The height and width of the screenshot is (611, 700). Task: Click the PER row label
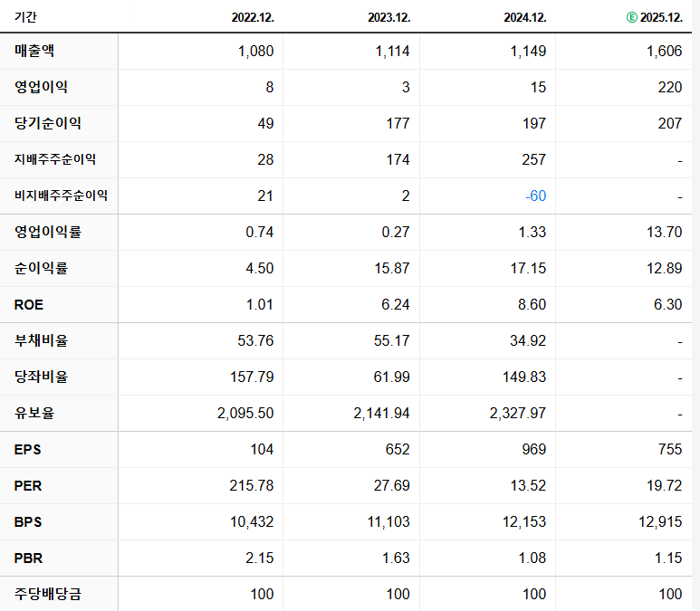coord(28,485)
